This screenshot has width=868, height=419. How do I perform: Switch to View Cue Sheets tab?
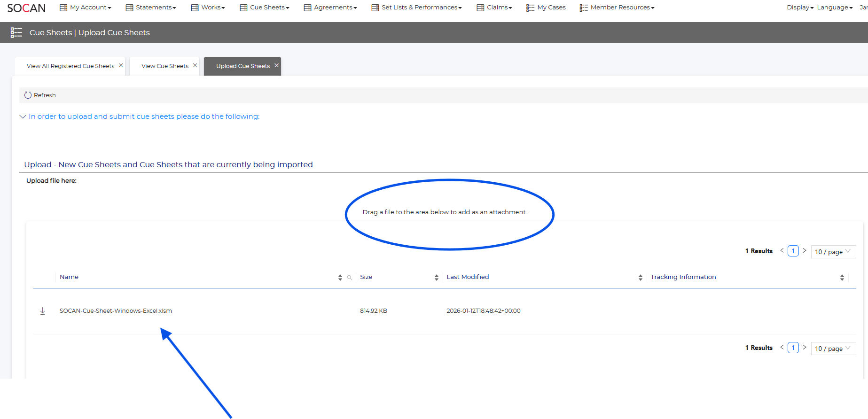(164, 66)
